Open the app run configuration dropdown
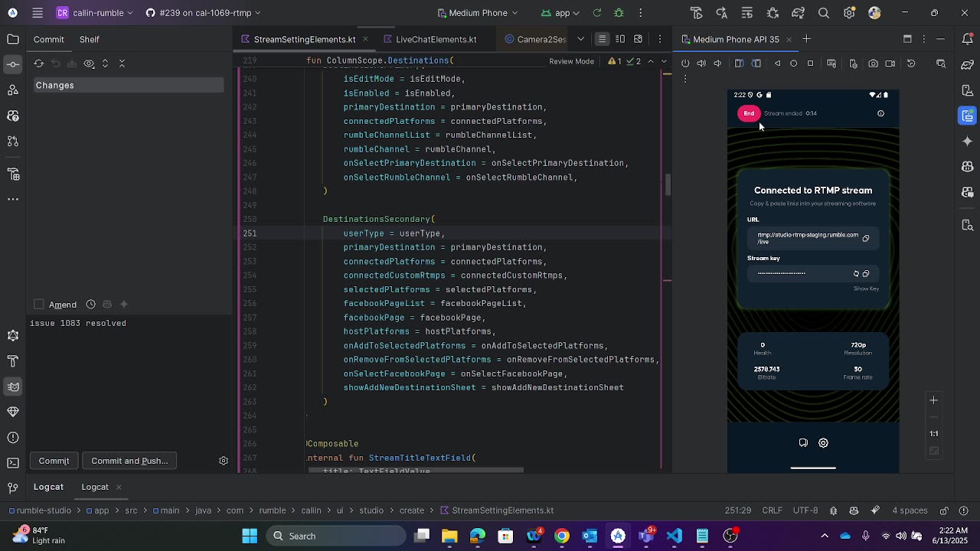This screenshot has height=551, width=980. pos(560,13)
